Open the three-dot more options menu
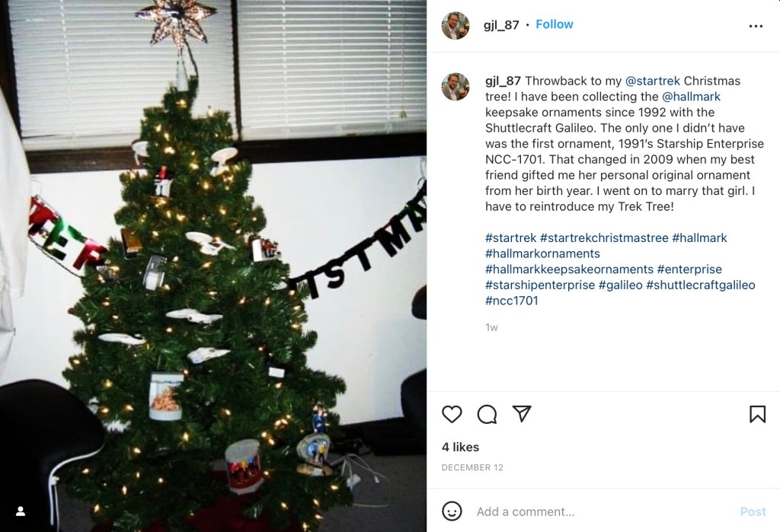780x532 pixels. tap(756, 26)
